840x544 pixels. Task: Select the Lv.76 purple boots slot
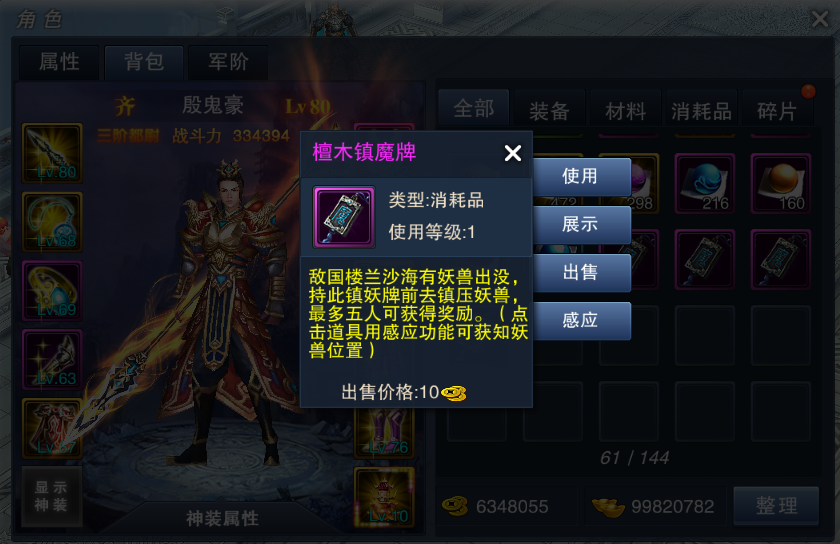[385, 432]
